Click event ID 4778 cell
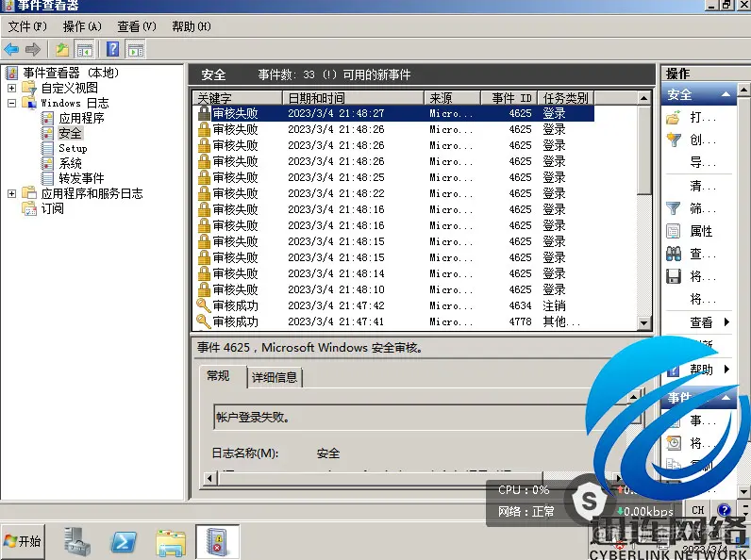 (x=520, y=321)
